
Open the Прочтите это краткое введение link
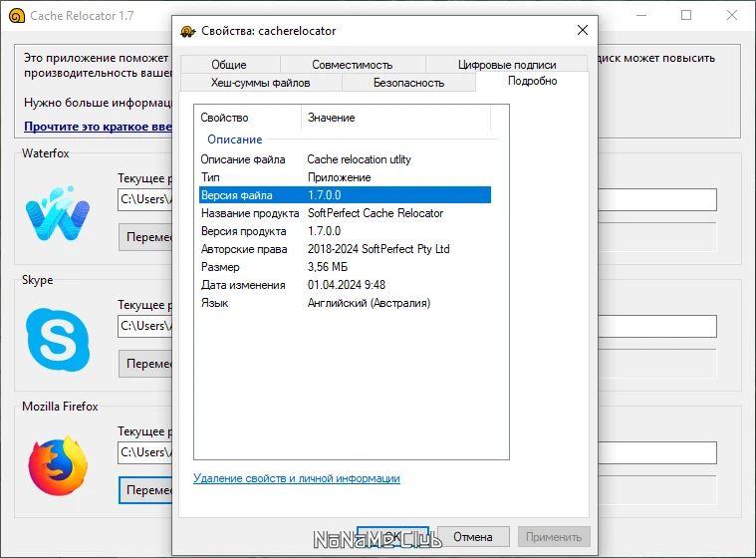pyautogui.click(x=98, y=127)
